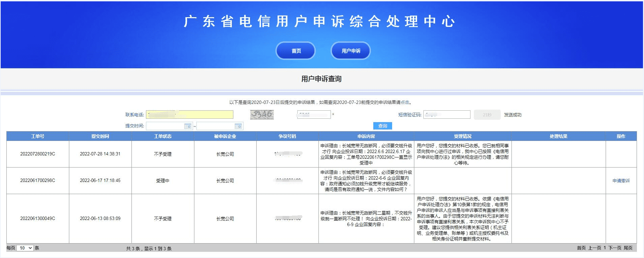Viewport: 644px width, 258px height.
Task: Open 用户申诉 navigation button
Action: click(x=351, y=51)
